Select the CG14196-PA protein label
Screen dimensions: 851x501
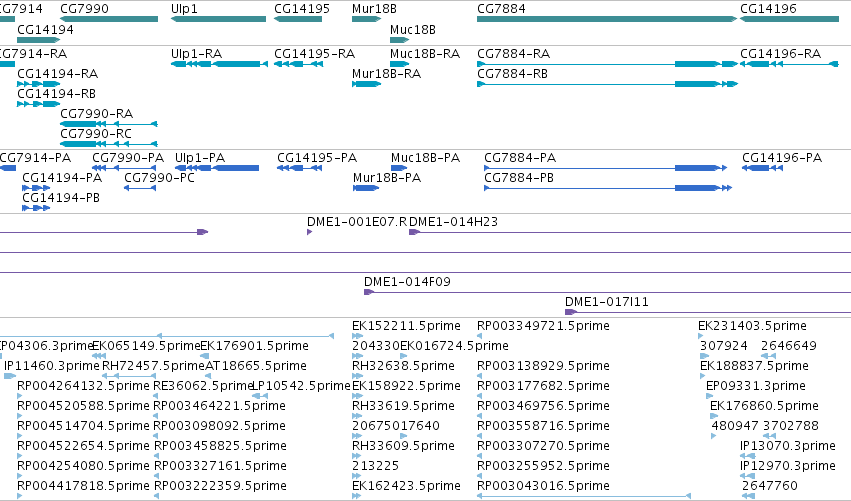782,158
